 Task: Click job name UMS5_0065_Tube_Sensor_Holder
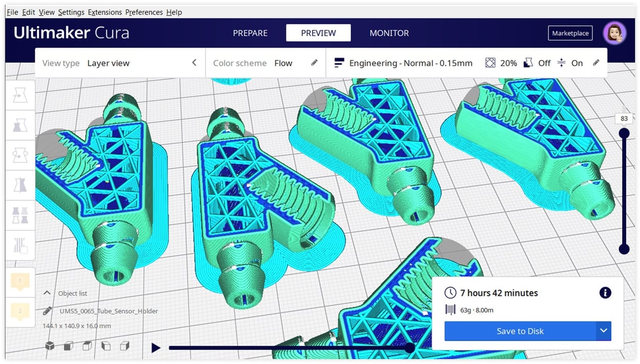[109, 311]
